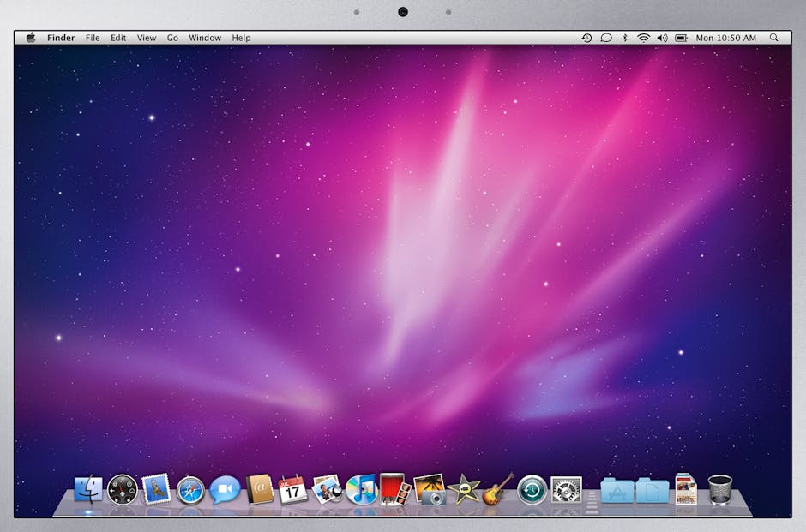Open the Dashboard gauge icon
The height and width of the screenshot is (532, 806).
click(x=123, y=490)
